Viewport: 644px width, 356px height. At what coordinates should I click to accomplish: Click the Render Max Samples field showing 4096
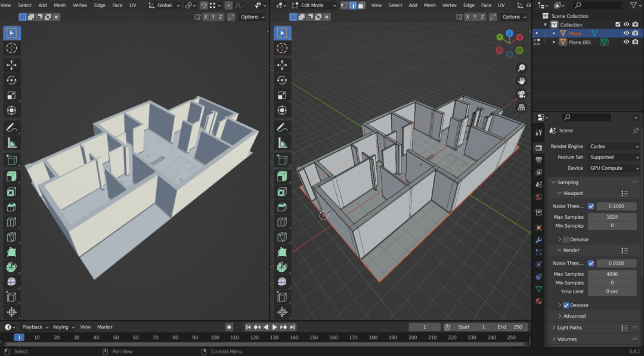[612, 274]
